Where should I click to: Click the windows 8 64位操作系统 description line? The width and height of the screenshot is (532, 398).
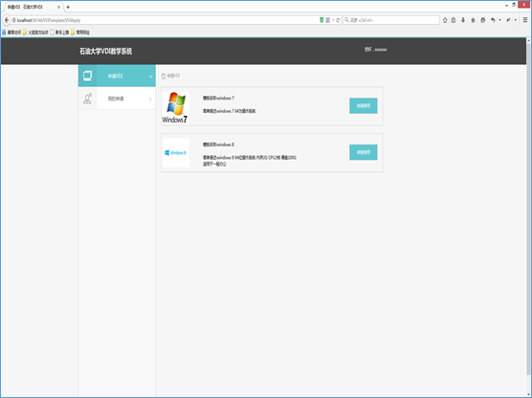point(250,158)
